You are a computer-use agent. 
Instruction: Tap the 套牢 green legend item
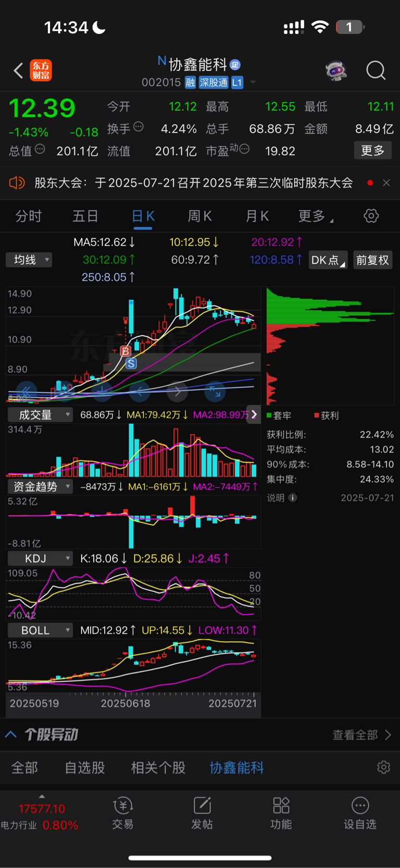pos(279,415)
